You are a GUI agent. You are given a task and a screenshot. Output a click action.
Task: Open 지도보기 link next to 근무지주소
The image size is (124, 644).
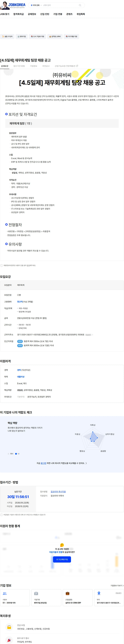[x=88, y=335]
